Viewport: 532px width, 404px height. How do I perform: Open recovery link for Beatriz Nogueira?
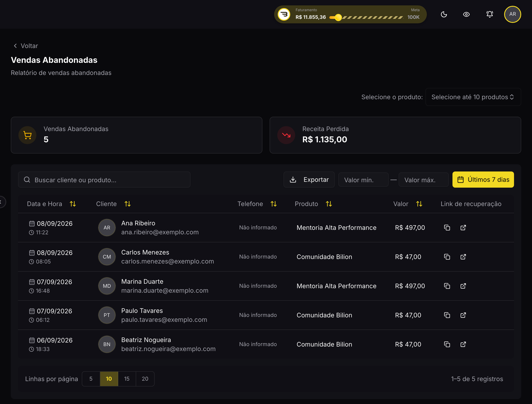[x=463, y=344]
